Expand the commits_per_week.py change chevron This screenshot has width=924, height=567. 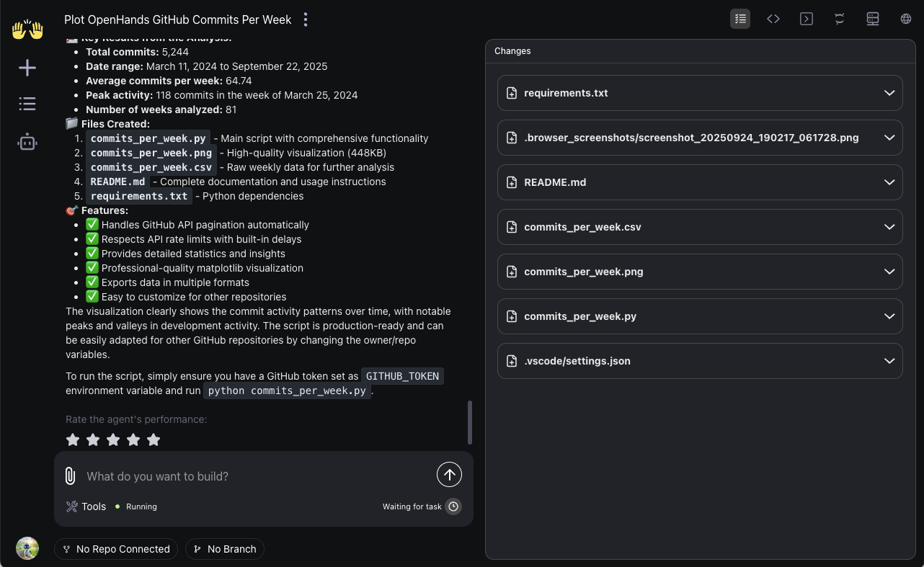[889, 316]
